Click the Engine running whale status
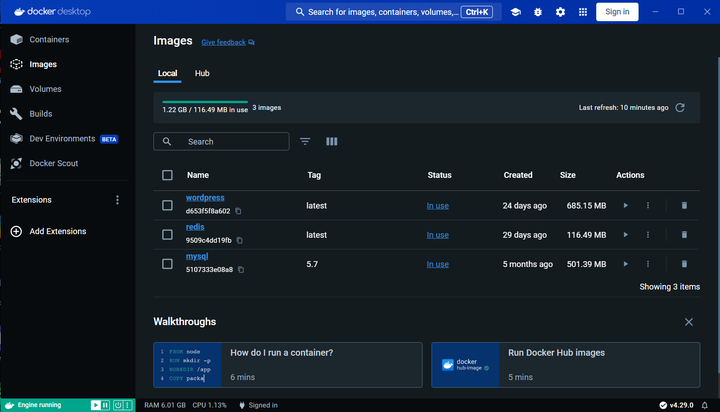This screenshot has height=412, width=720. point(33,405)
